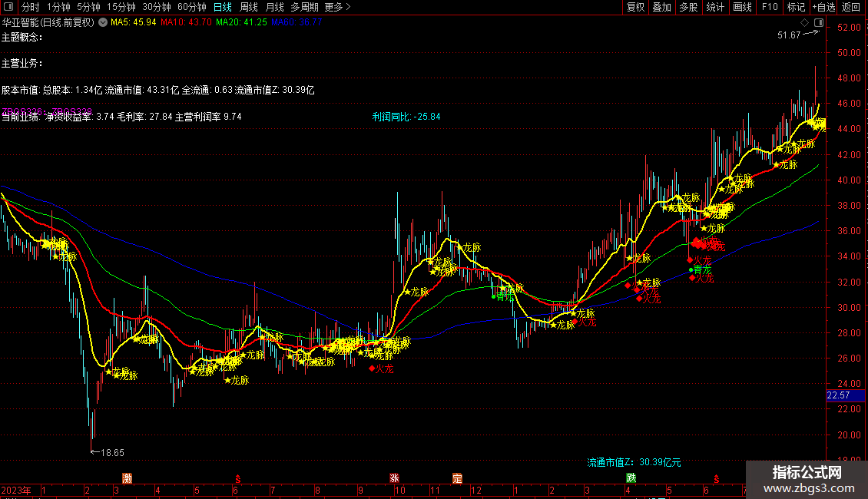Select the 日线 daily chart tab
868x499 pixels.
(x=223, y=7)
